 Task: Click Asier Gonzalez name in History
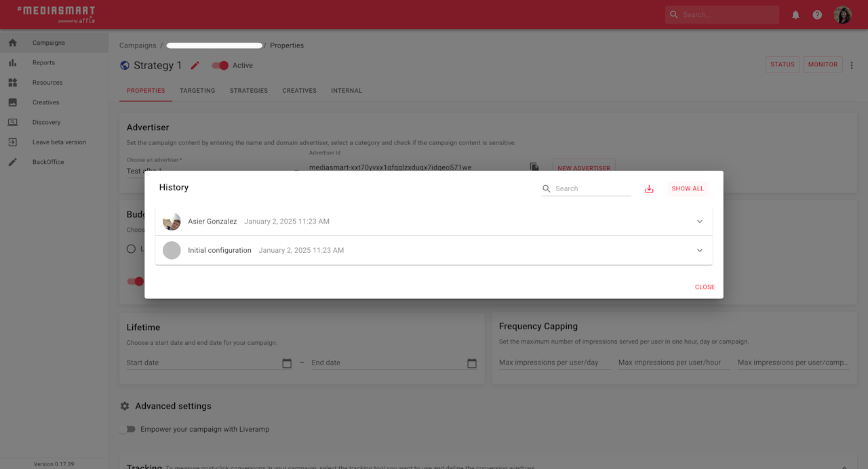click(212, 222)
